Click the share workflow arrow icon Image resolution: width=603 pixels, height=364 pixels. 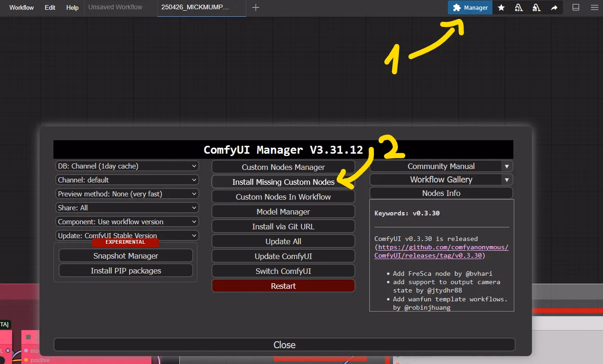coord(554,7)
